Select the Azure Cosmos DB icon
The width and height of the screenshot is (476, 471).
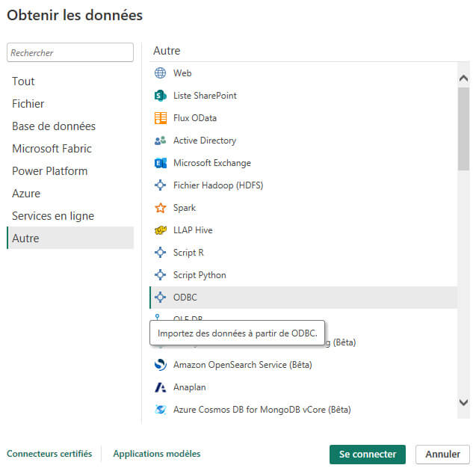(160, 410)
